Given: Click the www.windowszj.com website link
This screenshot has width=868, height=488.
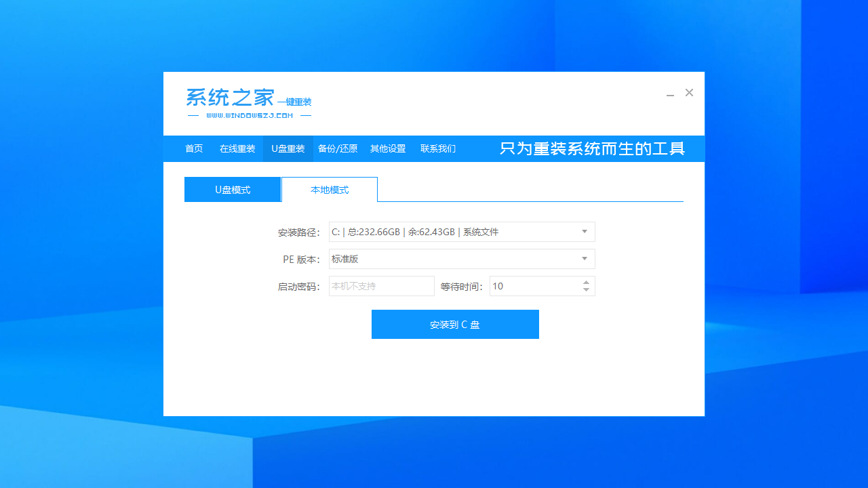Looking at the screenshot, I should 248,115.
